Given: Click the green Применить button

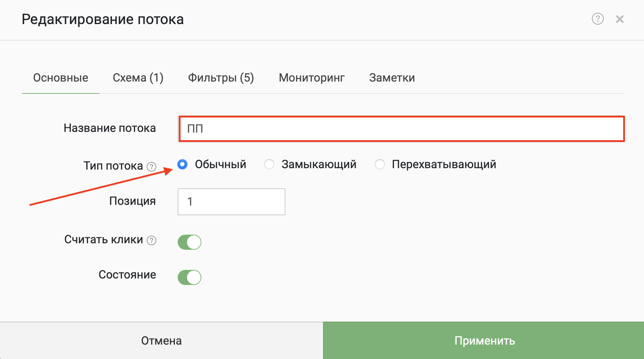Looking at the screenshot, I should pyautogui.click(x=484, y=341).
